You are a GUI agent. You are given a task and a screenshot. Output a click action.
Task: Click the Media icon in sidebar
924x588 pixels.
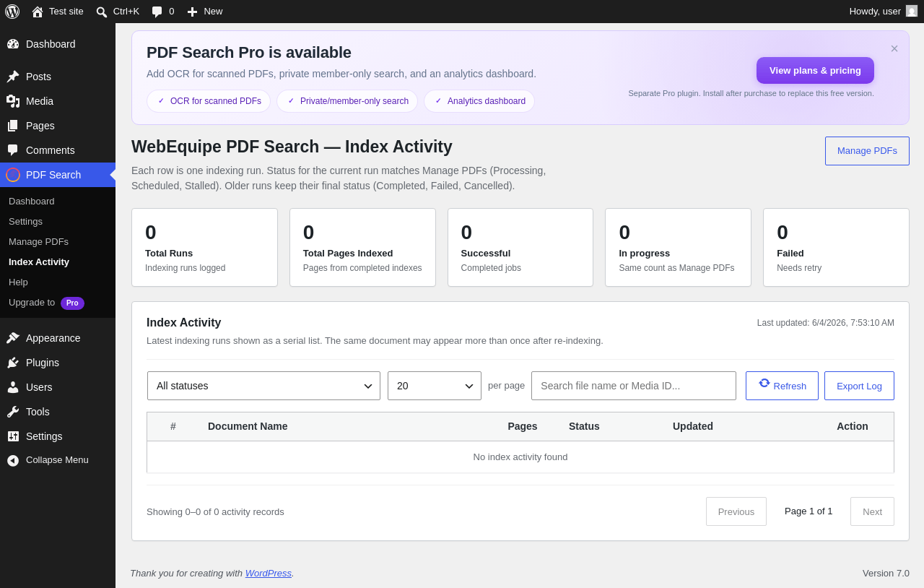[x=13, y=101]
